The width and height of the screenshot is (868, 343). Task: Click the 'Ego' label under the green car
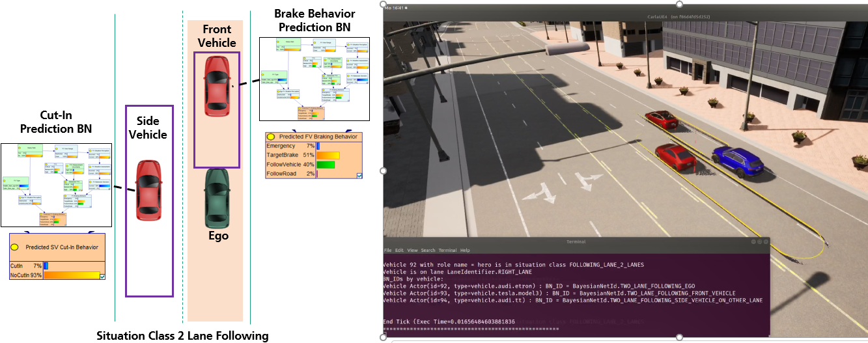[218, 236]
